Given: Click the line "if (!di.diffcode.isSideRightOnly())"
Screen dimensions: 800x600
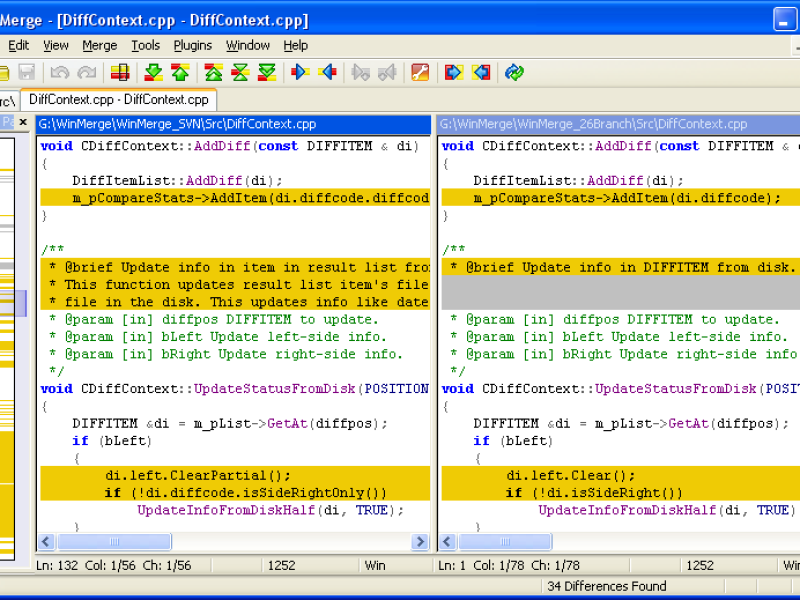Looking at the screenshot, I should tap(246, 493).
